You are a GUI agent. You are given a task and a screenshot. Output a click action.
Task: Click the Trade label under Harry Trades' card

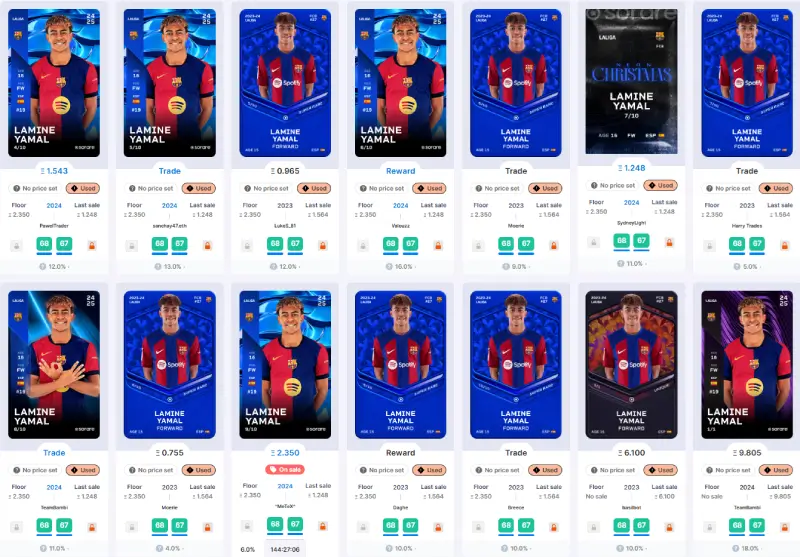pyautogui.click(x=747, y=171)
